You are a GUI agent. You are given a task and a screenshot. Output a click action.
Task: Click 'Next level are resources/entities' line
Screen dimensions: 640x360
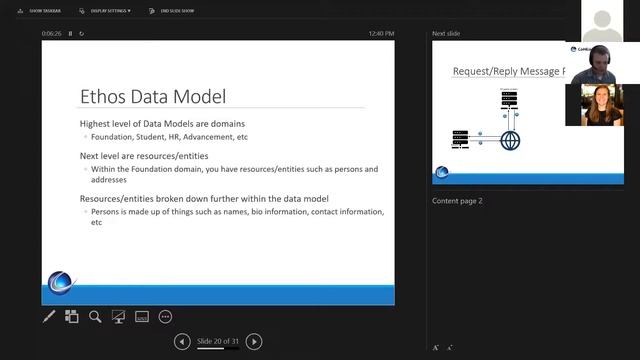click(x=144, y=156)
